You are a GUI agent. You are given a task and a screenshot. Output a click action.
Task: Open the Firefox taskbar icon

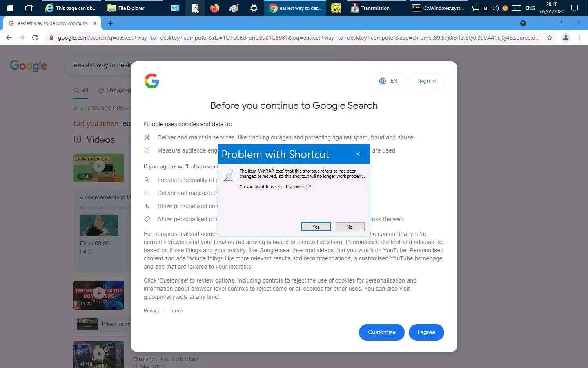click(x=214, y=8)
